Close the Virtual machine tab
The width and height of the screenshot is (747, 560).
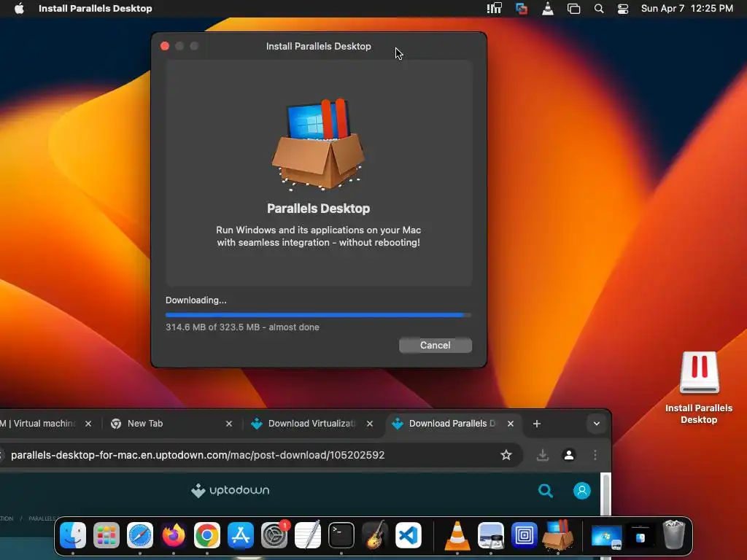click(x=88, y=424)
